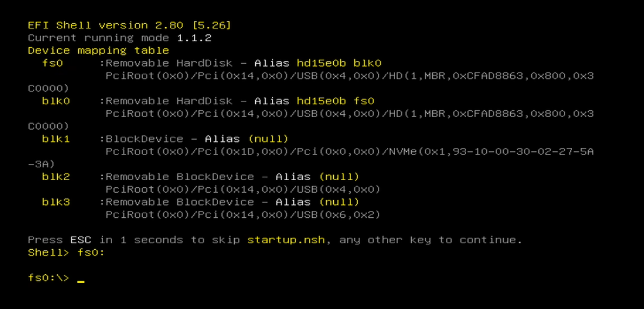Viewport: 644px width, 309px height.
Task: Click the ESC key text
Action: pyautogui.click(x=80, y=240)
